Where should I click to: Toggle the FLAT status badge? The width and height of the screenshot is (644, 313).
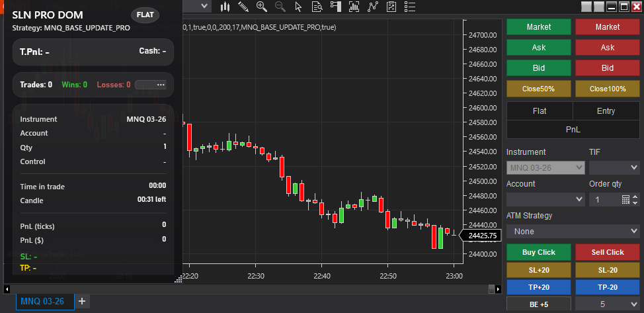[x=145, y=15]
